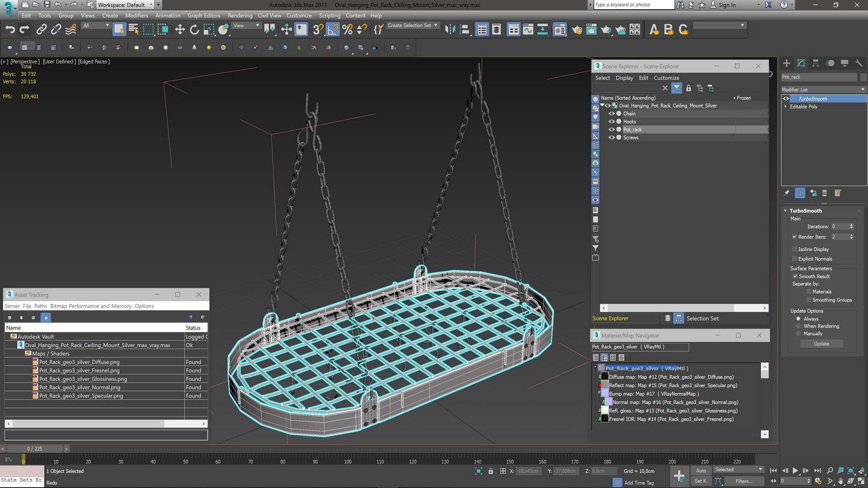Image resolution: width=868 pixels, height=488 pixels.
Task: Select the Pot_Rack_geo3_silver_Normal.png asset
Action: point(80,388)
